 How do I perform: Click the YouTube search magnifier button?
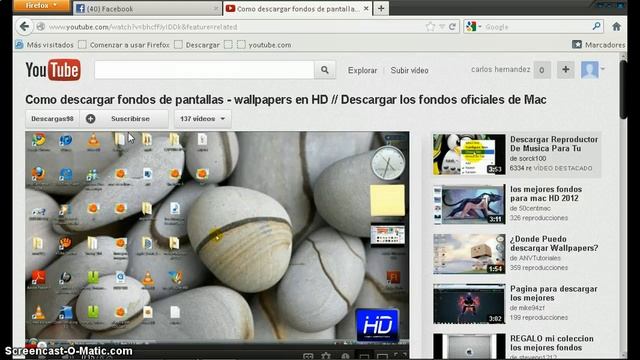point(324,70)
